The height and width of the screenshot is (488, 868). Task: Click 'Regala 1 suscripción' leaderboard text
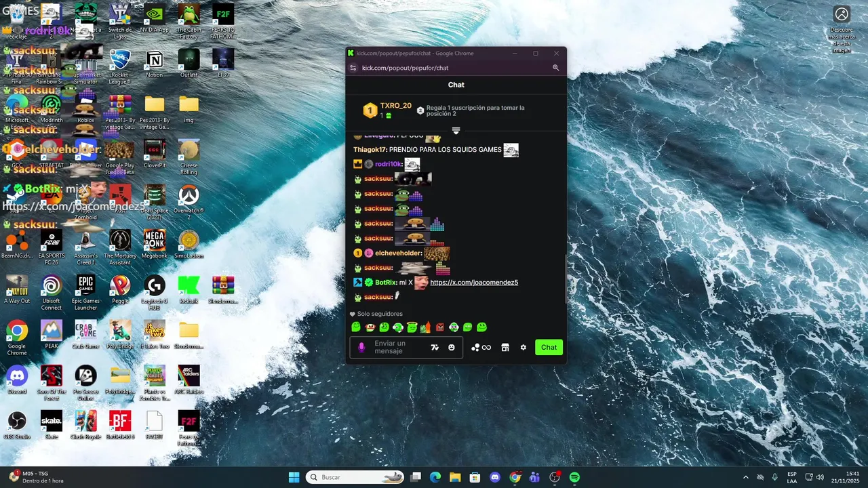point(475,111)
